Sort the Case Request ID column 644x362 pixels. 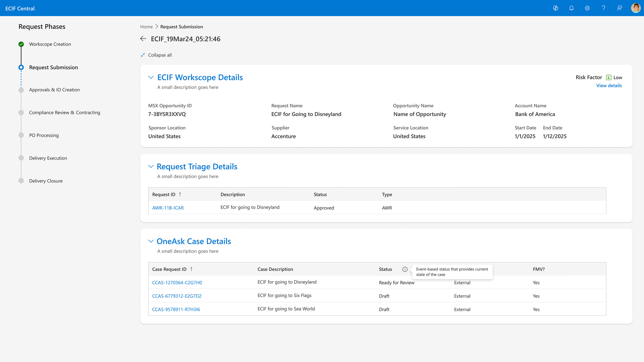pyautogui.click(x=191, y=269)
